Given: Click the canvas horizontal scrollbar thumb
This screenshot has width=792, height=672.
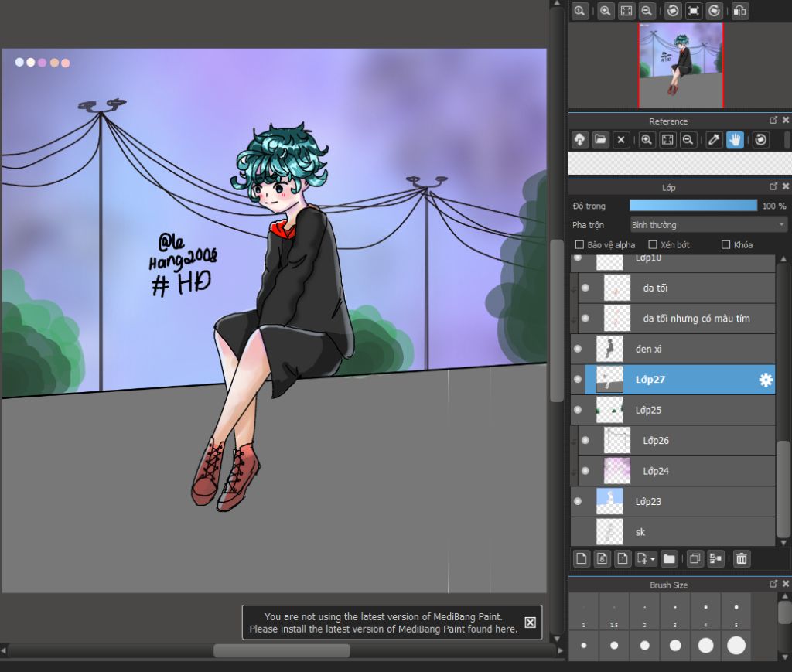Looking at the screenshot, I should (x=282, y=650).
